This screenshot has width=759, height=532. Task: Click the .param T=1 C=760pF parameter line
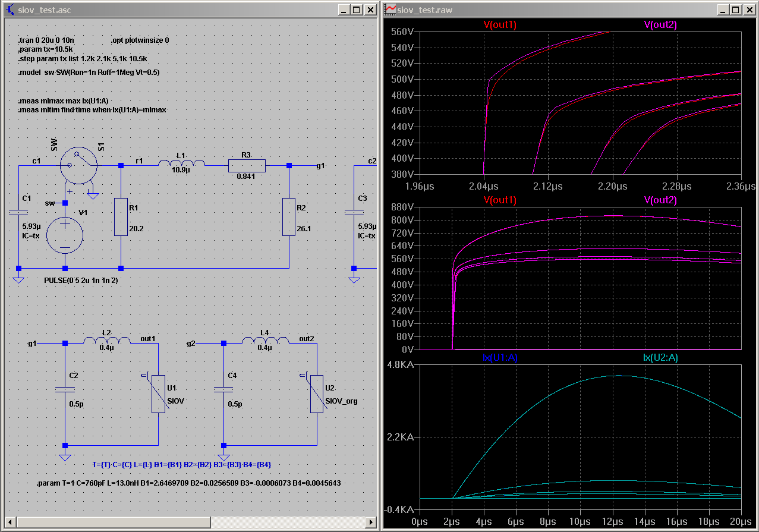(188, 483)
